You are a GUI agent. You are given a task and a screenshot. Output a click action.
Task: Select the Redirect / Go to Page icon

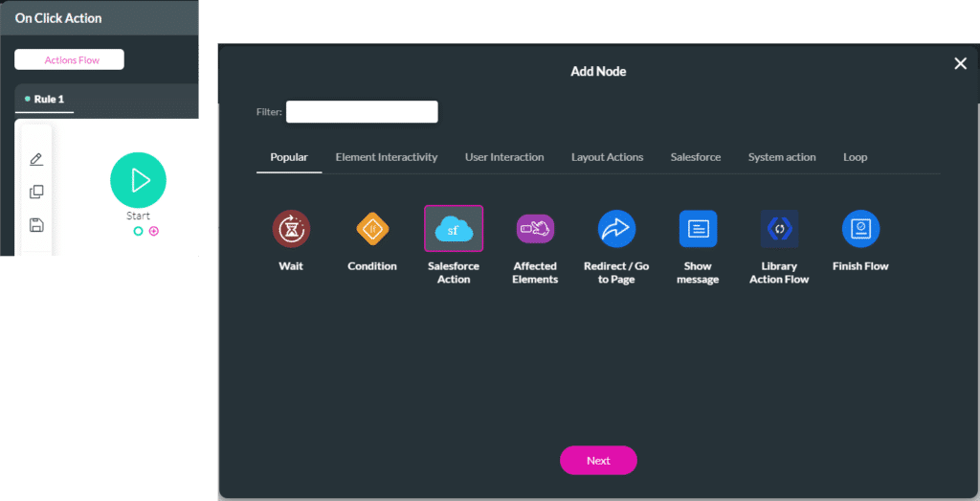pos(616,229)
